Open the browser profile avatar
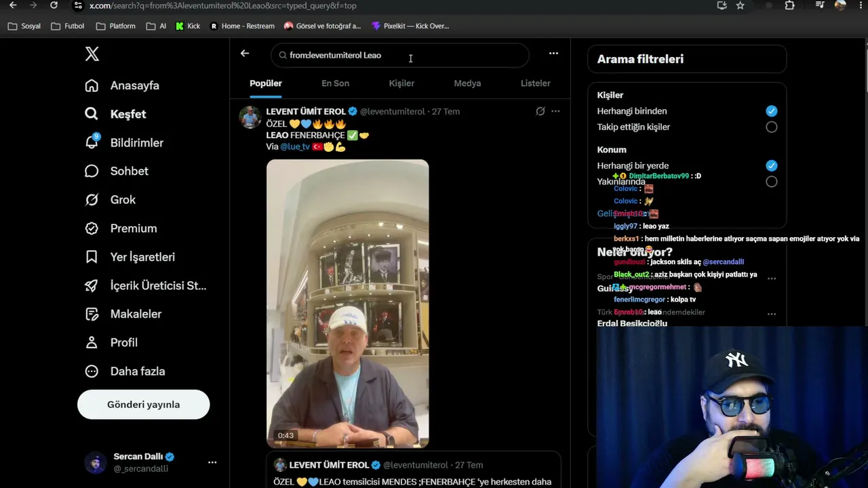The width and height of the screenshot is (868, 488). (x=840, y=5)
